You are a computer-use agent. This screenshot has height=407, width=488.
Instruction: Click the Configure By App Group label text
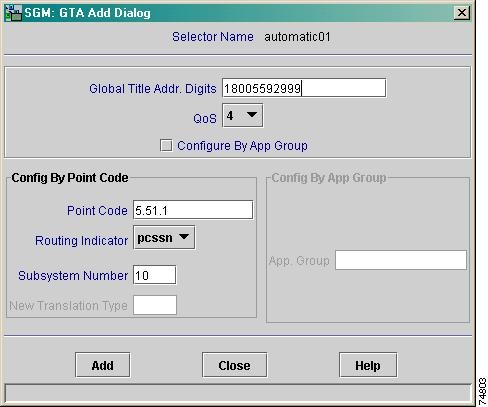pos(242,146)
